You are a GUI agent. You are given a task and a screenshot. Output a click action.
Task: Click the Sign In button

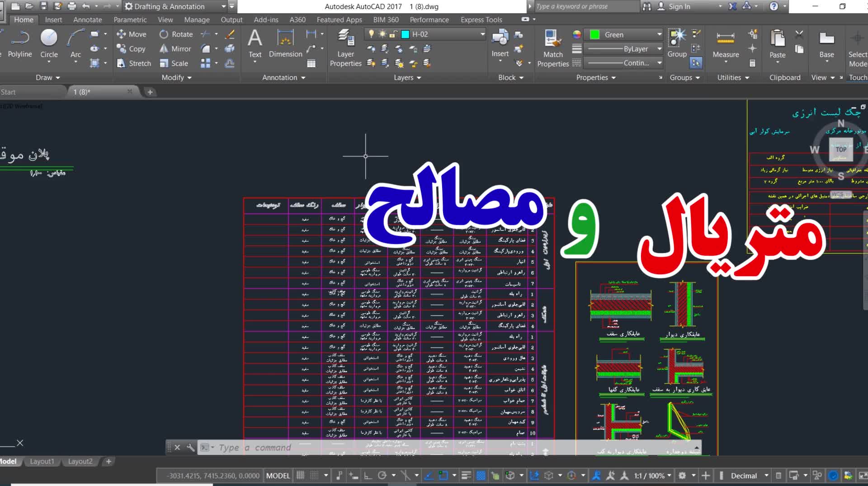(x=679, y=6)
